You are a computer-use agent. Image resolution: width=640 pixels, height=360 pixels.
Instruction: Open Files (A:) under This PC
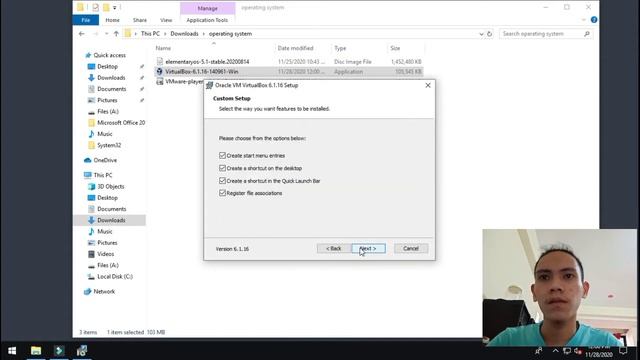pos(108,265)
